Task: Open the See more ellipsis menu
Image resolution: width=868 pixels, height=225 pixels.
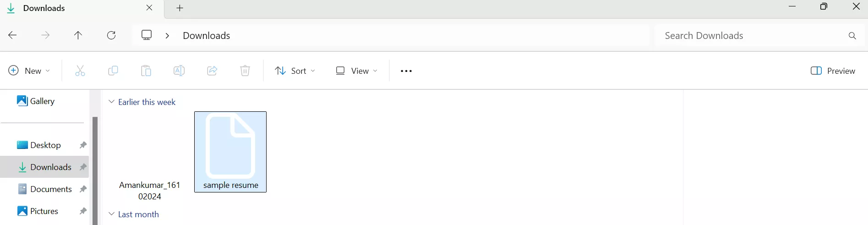Action: pyautogui.click(x=406, y=71)
